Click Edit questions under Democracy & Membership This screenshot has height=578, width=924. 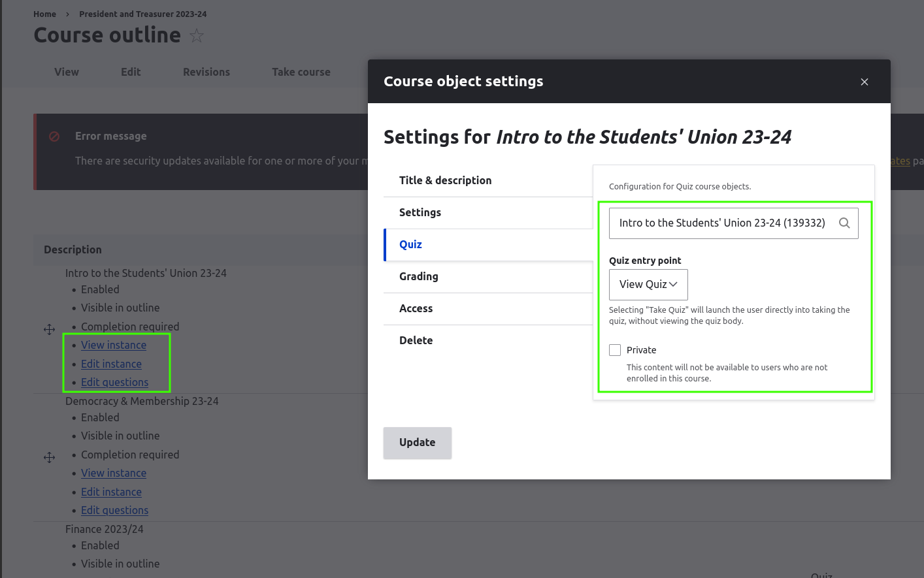click(115, 511)
